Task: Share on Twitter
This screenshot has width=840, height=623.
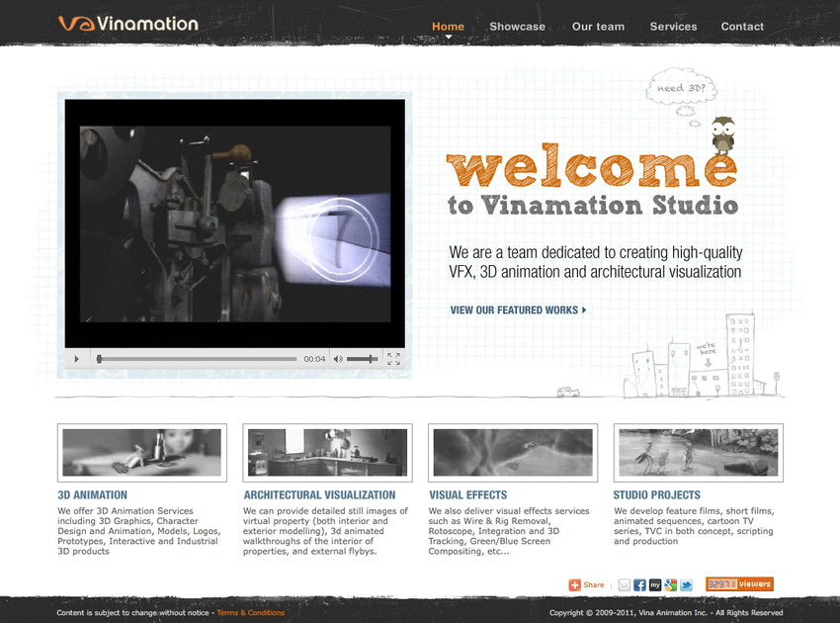Action: tap(686, 585)
